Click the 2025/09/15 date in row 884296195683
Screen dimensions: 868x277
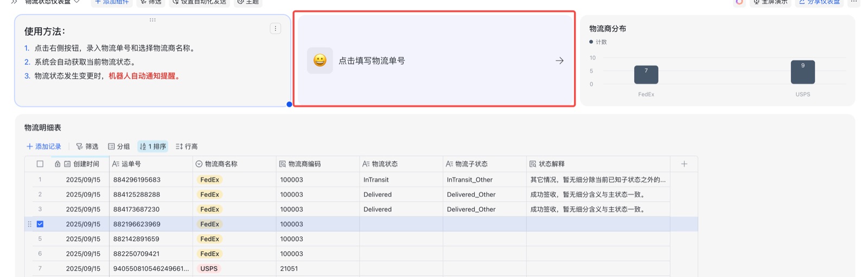tap(83, 179)
